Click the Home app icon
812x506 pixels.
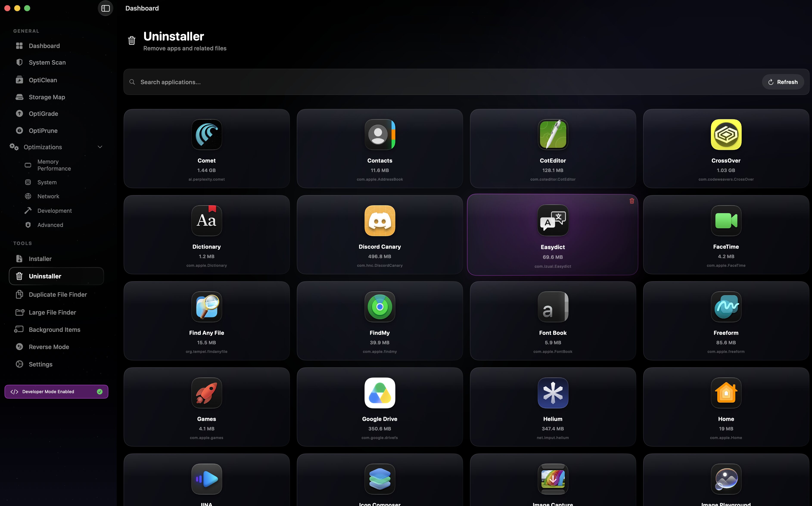click(726, 393)
